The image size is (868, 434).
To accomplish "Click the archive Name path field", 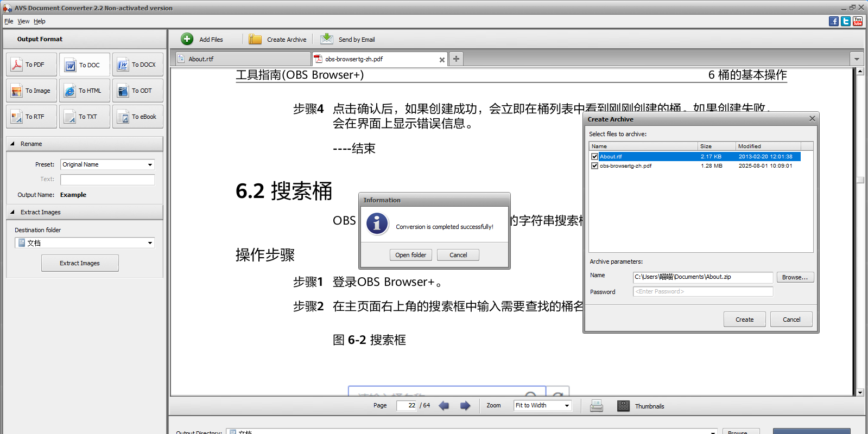I will coord(703,277).
